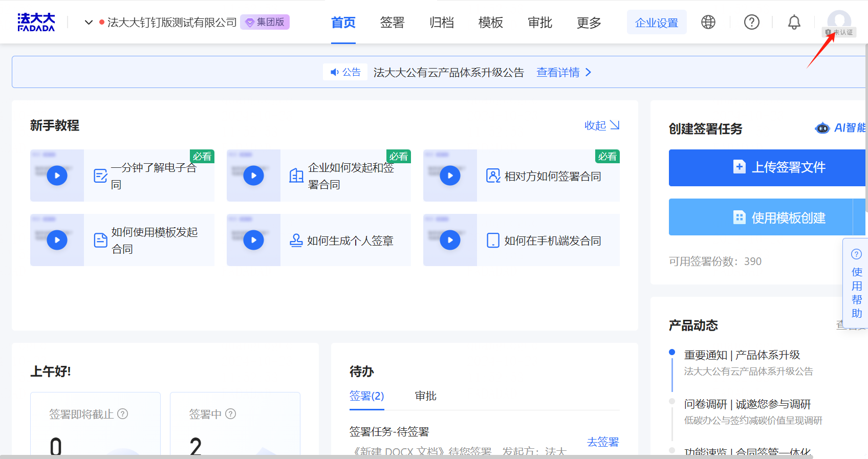Open the 归档 menu
Image resolution: width=868 pixels, height=459 pixels.
click(441, 23)
